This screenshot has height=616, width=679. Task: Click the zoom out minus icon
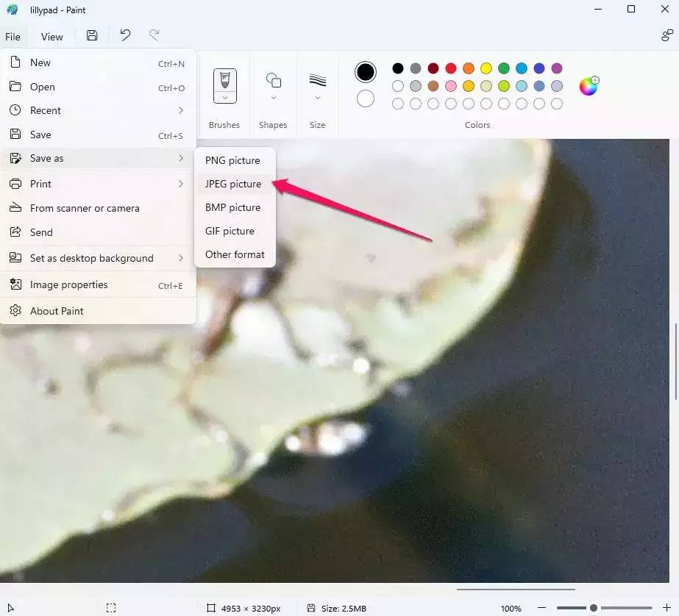(542, 608)
